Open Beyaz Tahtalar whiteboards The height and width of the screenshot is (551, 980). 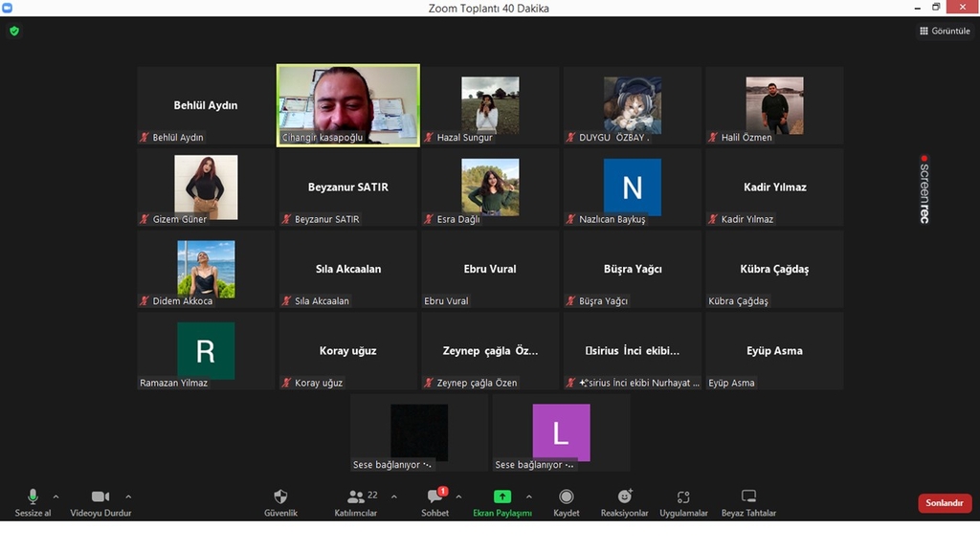pos(748,502)
